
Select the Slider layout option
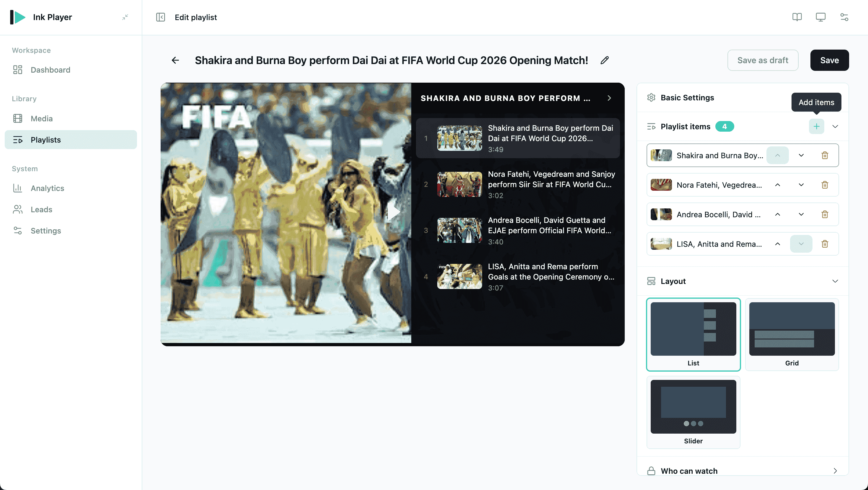click(694, 412)
